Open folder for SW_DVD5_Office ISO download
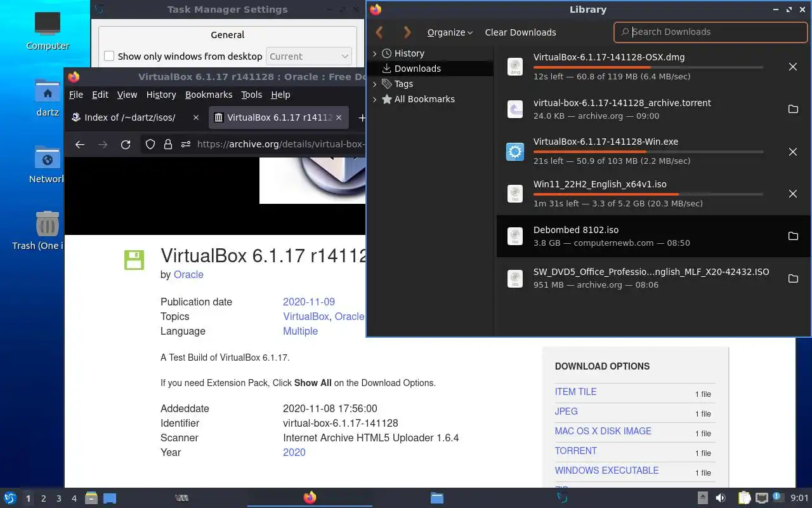812x508 pixels. click(x=792, y=278)
